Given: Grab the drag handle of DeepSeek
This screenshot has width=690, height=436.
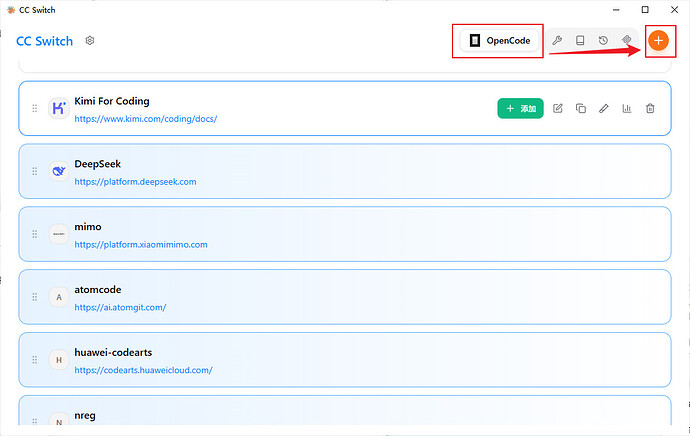Looking at the screenshot, I should [35, 171].
